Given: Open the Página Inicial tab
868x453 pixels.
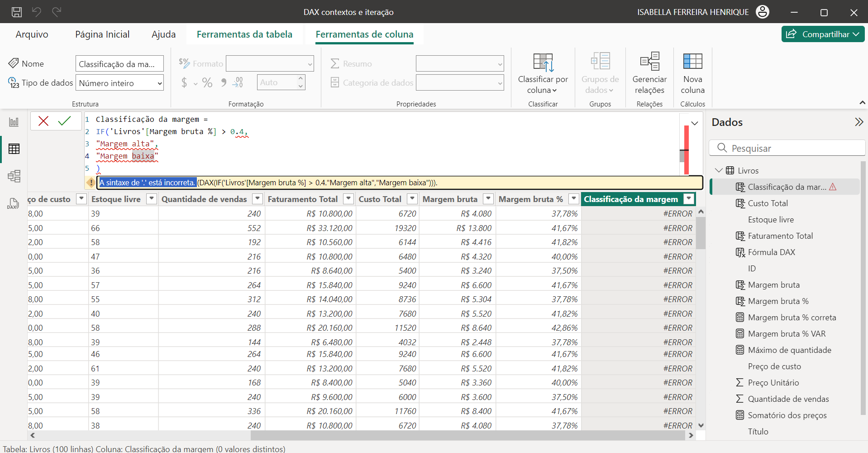Looking at the screenshot, I should [102, 34].
